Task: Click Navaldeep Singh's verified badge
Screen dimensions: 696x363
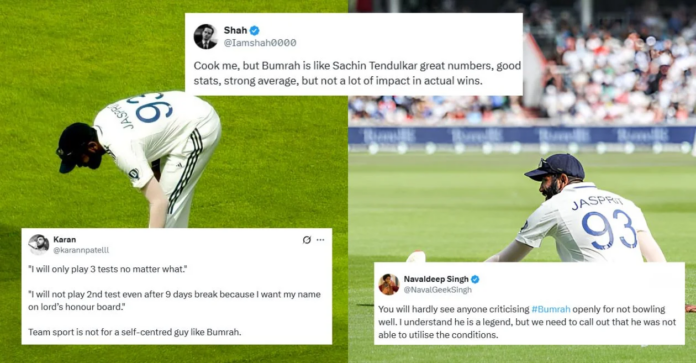Action: [475, 279]
